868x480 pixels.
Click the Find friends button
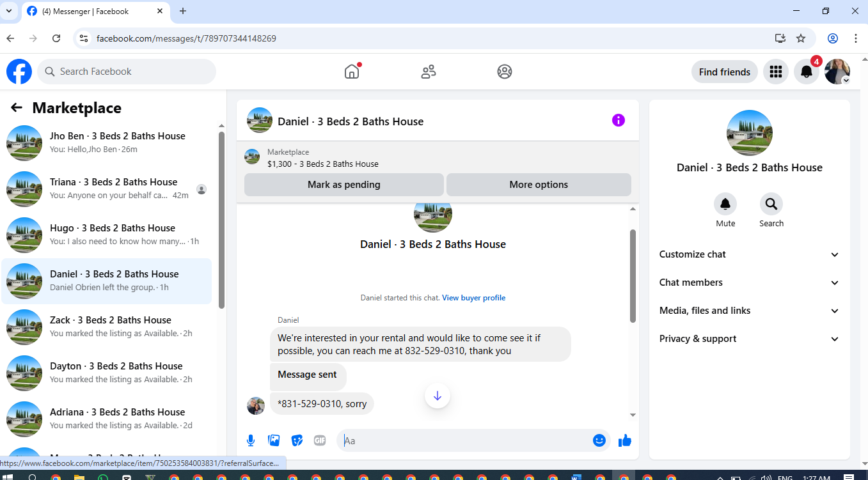pos(725,72)
